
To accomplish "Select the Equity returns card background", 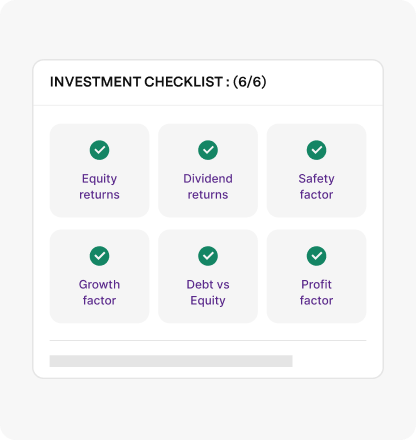I will point(99,171).
